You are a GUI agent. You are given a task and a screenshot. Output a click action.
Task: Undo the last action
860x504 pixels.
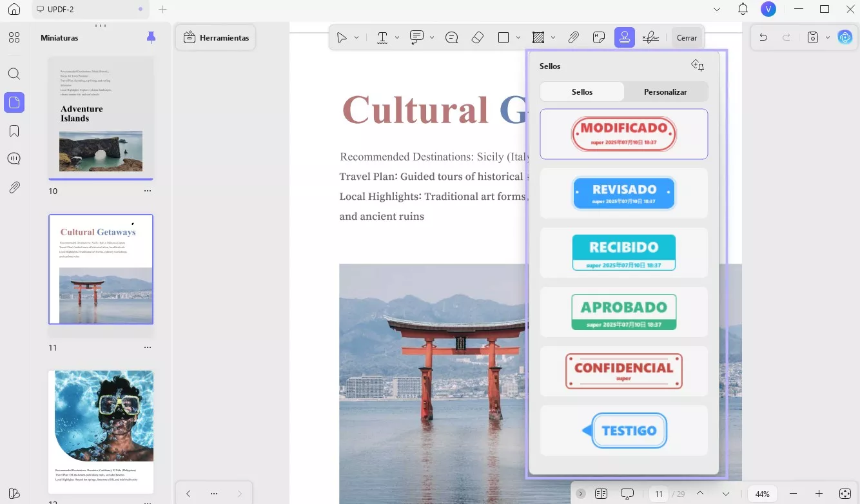tap(763, 37)
